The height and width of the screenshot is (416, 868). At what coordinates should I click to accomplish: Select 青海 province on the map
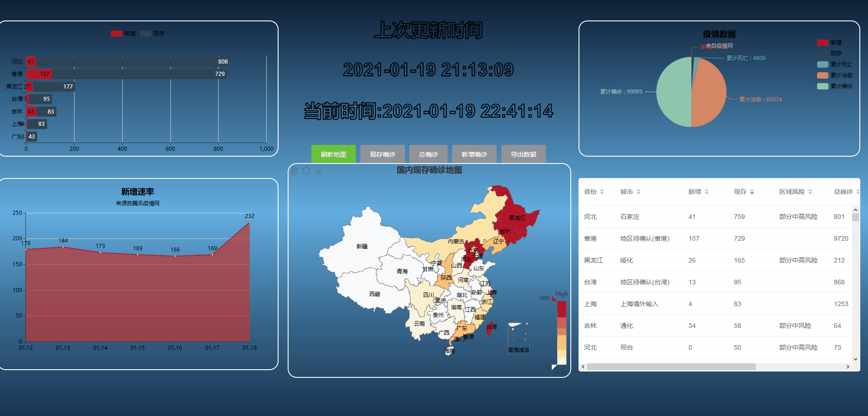(x=402, y=272)
